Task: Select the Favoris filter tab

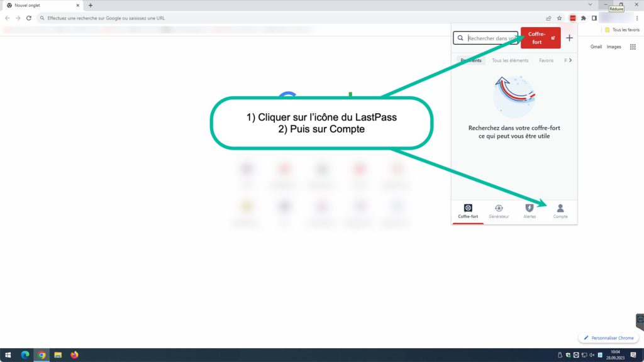Action: [x=546, y=60]
